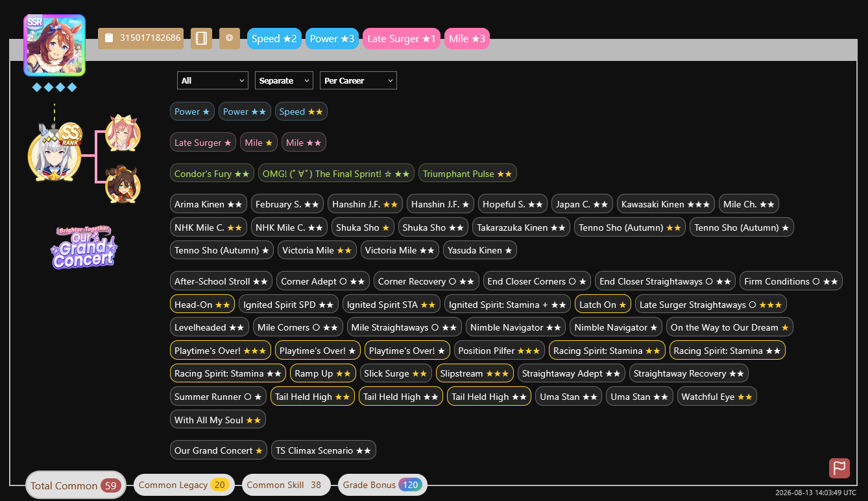Click the Arima Kinen race chip
The width and height of the screenshot is (868, 501).
coord(208,204)
